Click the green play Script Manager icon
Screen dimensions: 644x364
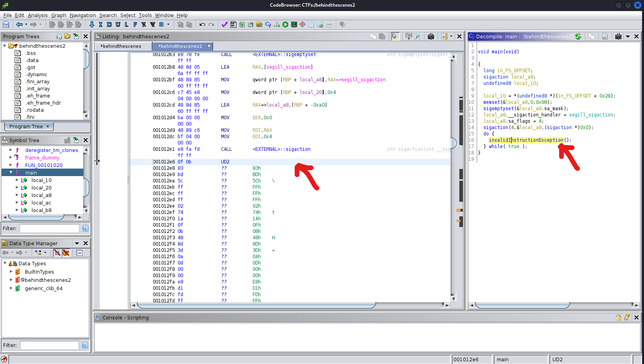[x=285, y=24]
